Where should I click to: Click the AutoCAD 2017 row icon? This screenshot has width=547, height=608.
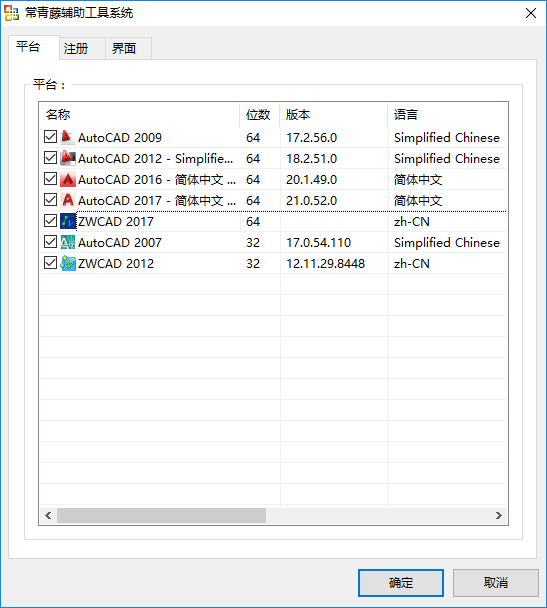point(68,200)
